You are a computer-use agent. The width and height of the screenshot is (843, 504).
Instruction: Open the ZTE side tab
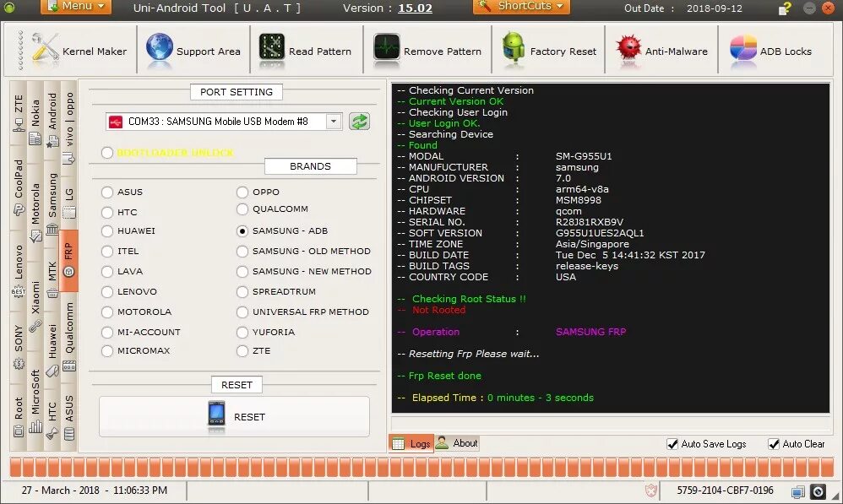tap(19, 113)
